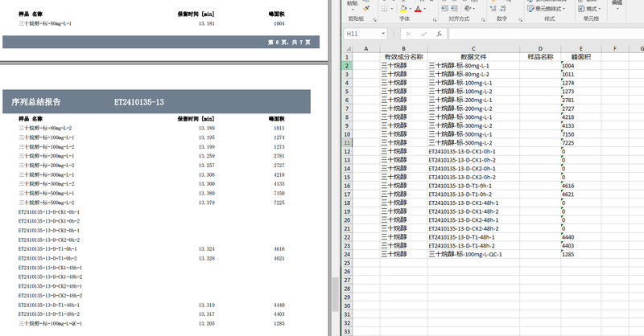The width and height of the screenshot is (644, 336).
Task: Expand the fill color dropdown arrow
Action: 411,9
